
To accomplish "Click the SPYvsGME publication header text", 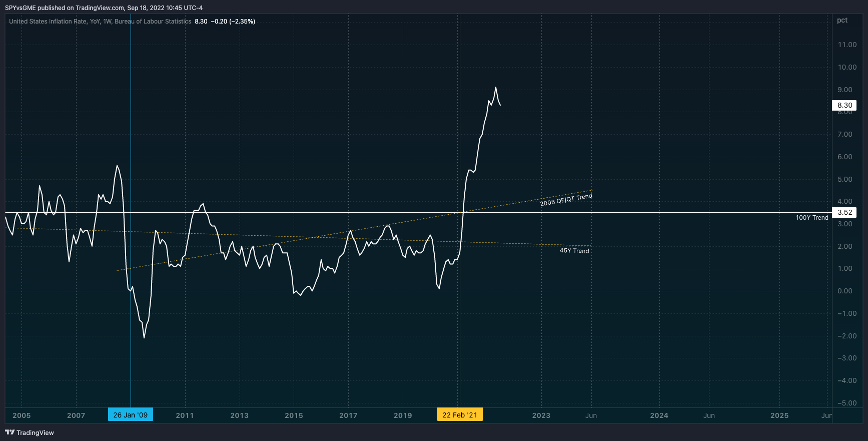I will coord(104,8).
